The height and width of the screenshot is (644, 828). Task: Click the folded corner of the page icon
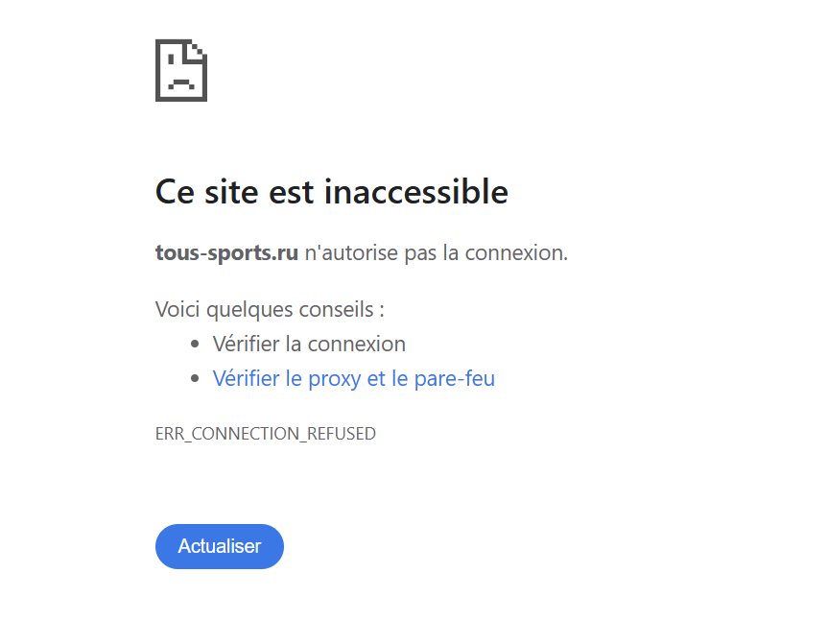(199, 49)
